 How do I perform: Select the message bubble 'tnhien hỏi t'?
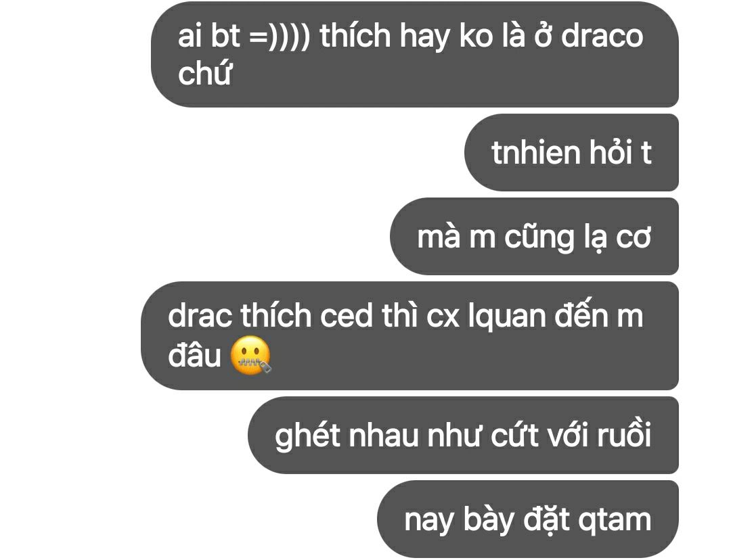point(571,152)
